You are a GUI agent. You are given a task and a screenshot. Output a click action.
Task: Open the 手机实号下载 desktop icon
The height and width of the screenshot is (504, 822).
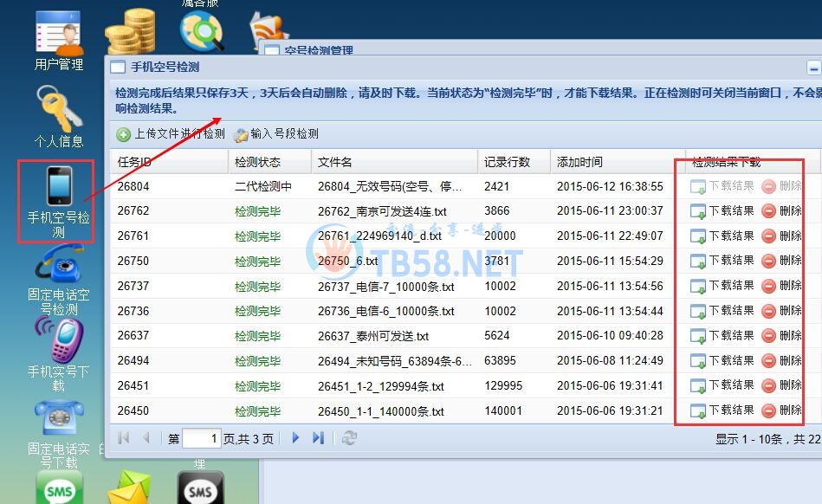tap(59, 356)
